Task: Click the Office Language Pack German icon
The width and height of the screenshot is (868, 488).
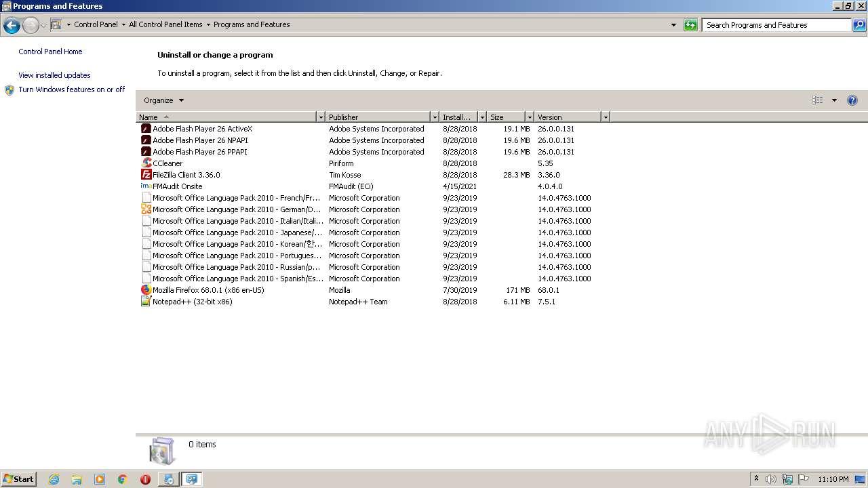Action: [x=146, y=209]
